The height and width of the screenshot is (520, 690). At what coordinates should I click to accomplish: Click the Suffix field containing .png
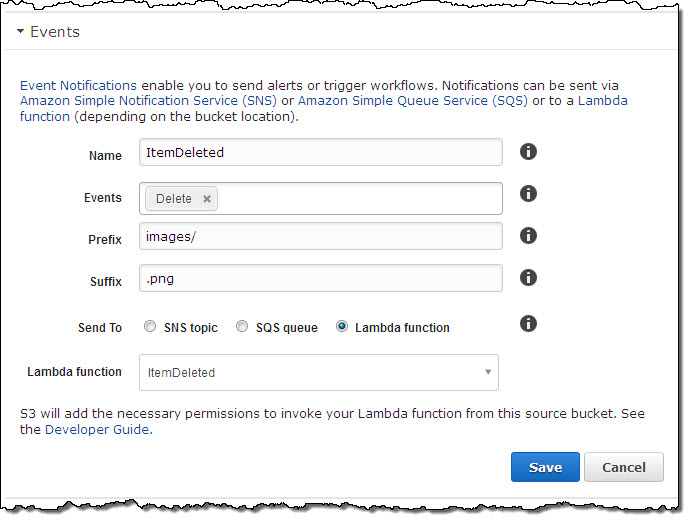coord(320,279)
